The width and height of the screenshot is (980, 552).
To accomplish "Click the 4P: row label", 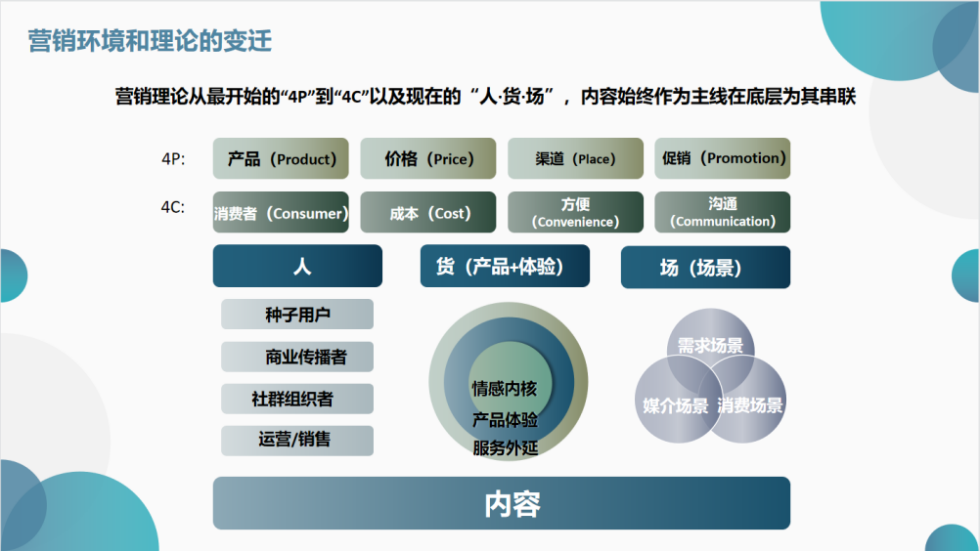I will [173, 159].
